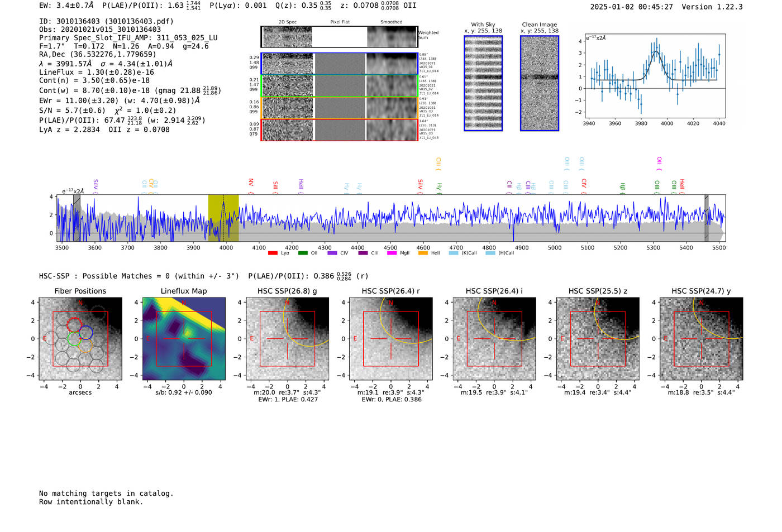Click the s/b: 0.92 +/- 0.090 caption
782x532 pixels.
coord(184,392)
